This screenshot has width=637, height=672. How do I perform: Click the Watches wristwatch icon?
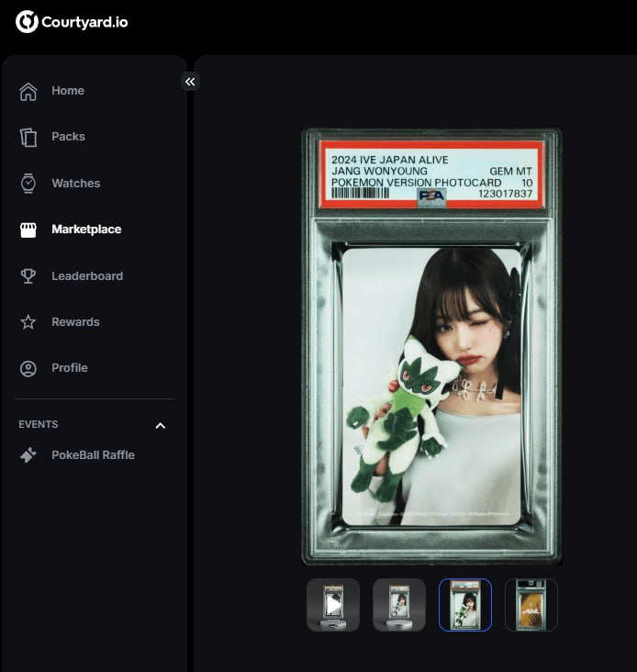pos(28,183)
